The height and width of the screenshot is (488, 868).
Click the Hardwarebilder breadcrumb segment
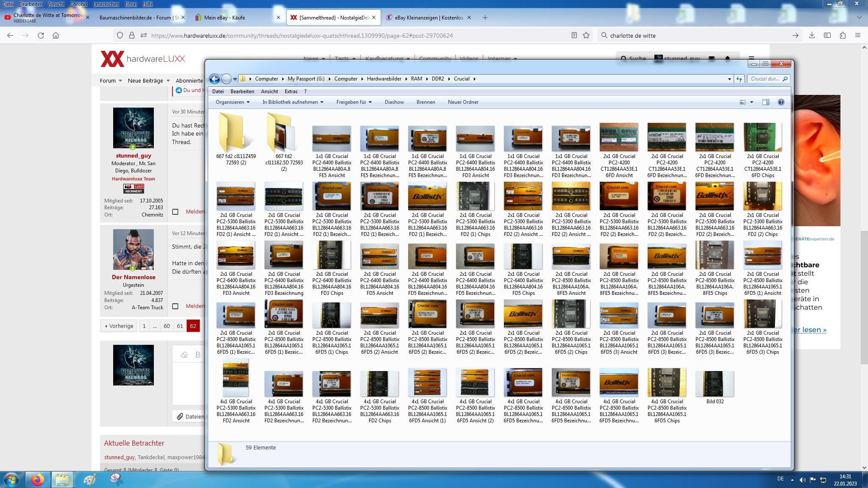tap(384, 79)
